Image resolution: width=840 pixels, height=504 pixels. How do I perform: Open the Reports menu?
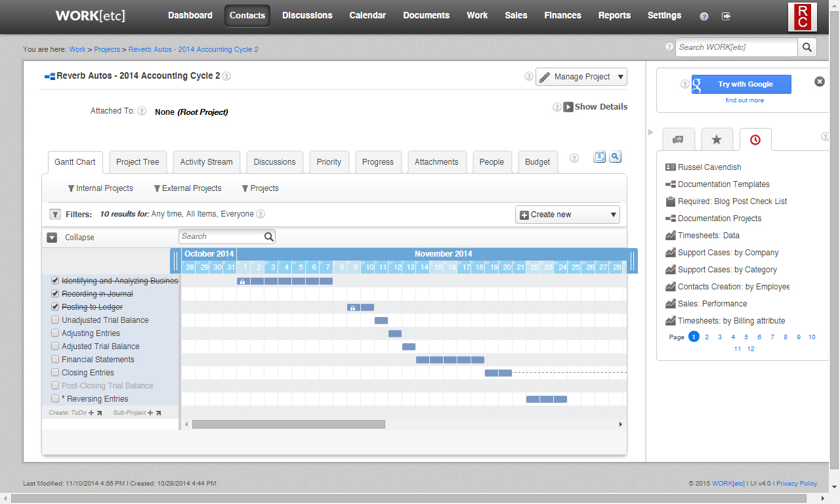point(614,16)
